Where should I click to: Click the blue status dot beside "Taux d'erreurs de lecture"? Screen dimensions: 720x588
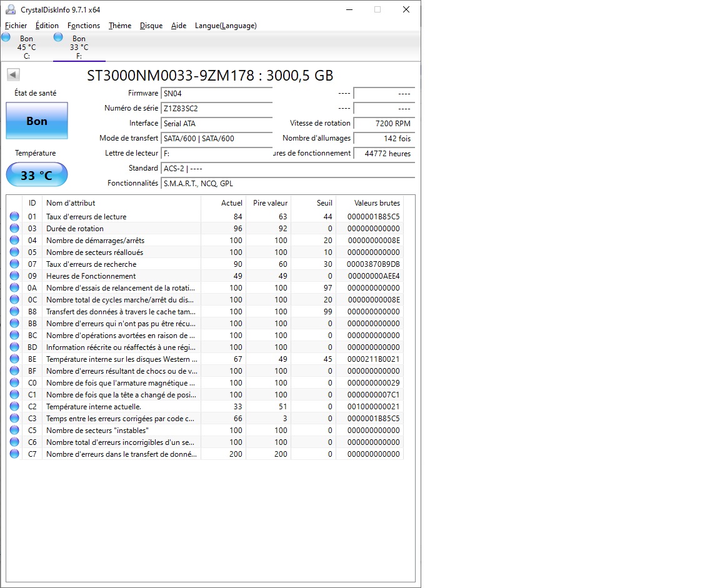14,216
